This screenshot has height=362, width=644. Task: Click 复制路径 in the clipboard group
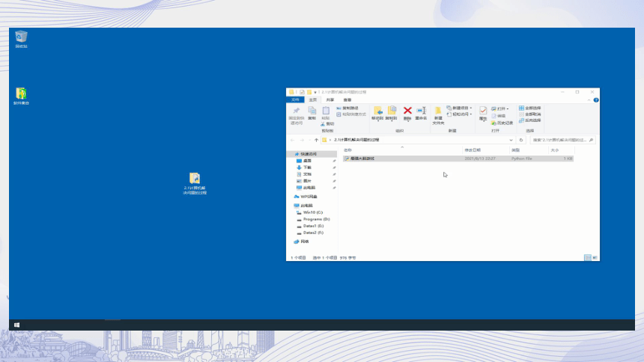coord(347,108)
